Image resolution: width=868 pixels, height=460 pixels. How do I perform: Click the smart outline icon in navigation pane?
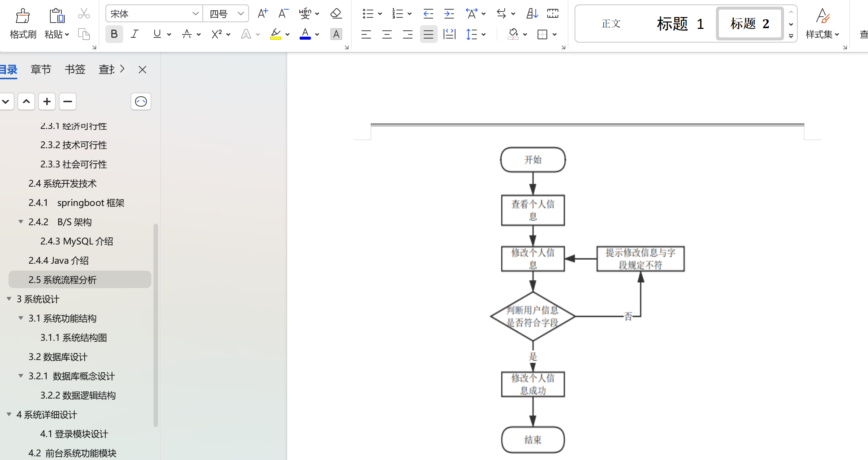tap(141, 101)
